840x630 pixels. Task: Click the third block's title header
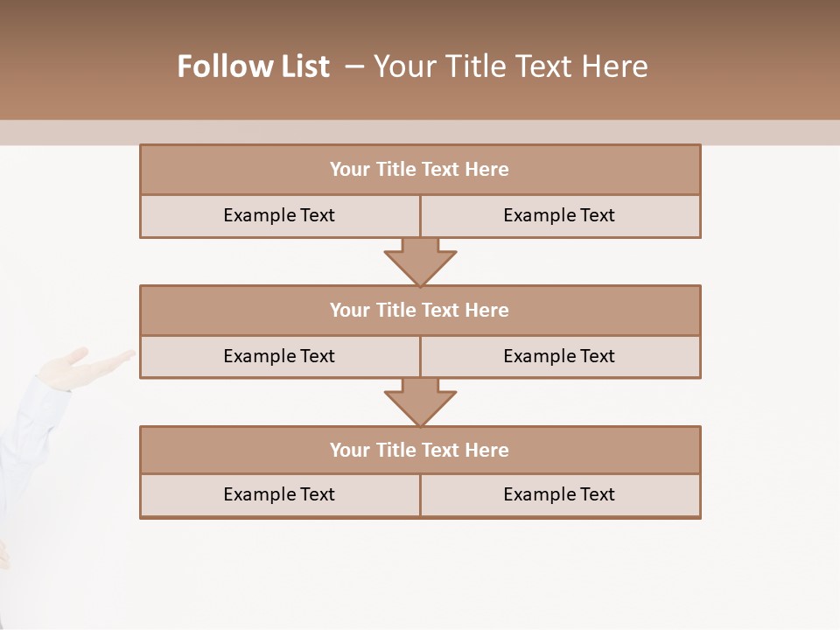coord(420,450)
